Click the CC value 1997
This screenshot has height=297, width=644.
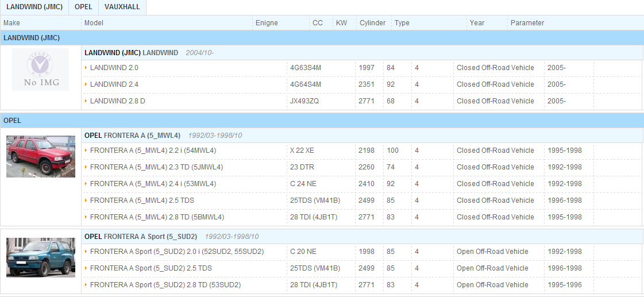click(x=367, y=68)
